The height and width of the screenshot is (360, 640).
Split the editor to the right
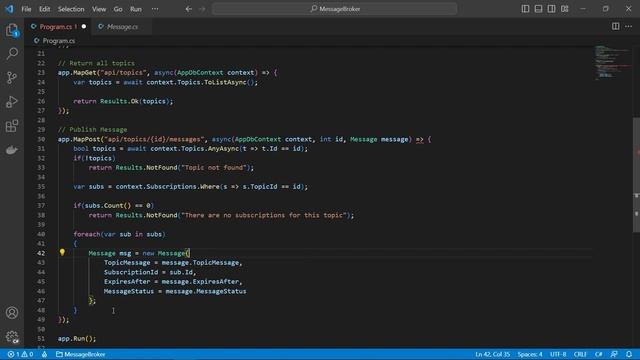click(x=616, y=26)
